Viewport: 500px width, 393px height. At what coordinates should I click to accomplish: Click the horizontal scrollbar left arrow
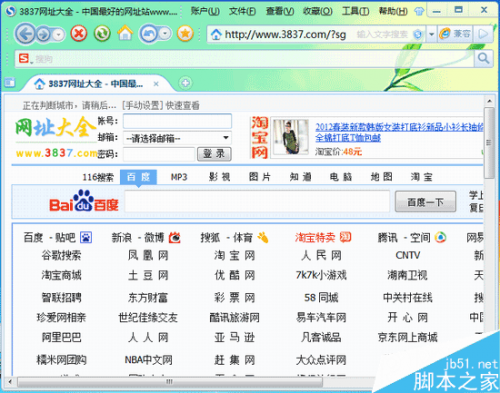10,382
